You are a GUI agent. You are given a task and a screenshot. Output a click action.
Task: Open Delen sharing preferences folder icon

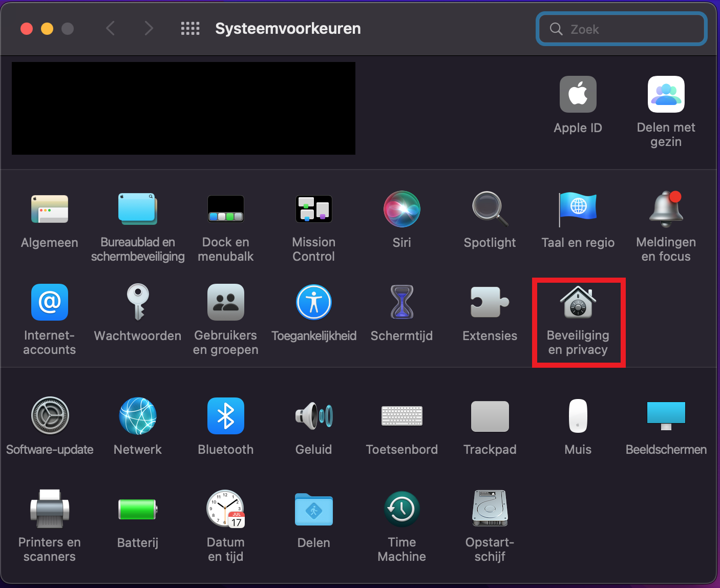(314, 509)
